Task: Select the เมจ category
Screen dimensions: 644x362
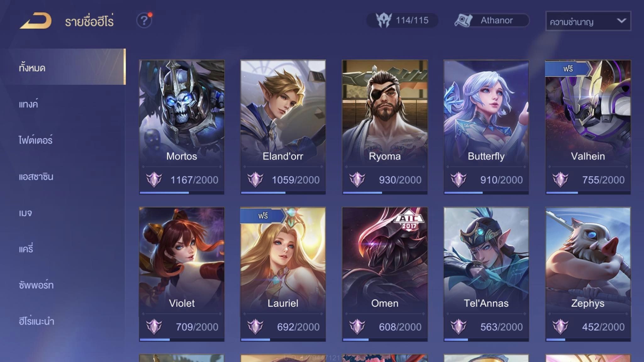Action: tap(25, 213)
